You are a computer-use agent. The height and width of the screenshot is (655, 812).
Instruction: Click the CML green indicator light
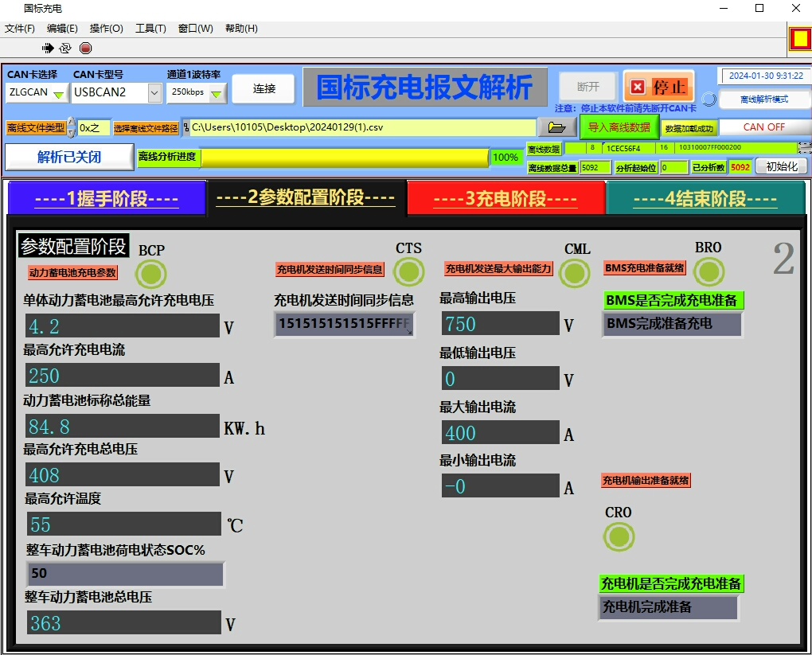pyautogui.click(x=575, y=274)
